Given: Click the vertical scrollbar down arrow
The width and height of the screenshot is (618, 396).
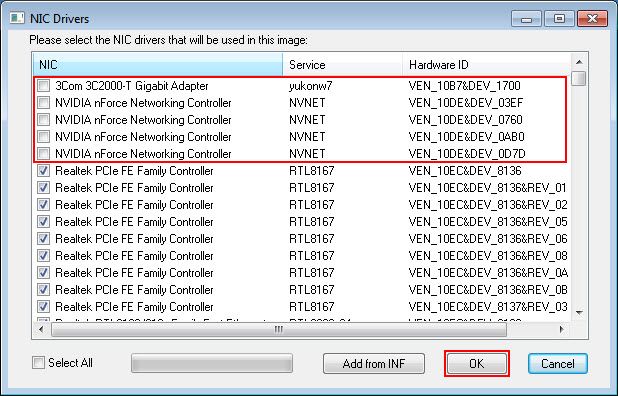Looking at the screenshot, I should click(x=579, y=313).
